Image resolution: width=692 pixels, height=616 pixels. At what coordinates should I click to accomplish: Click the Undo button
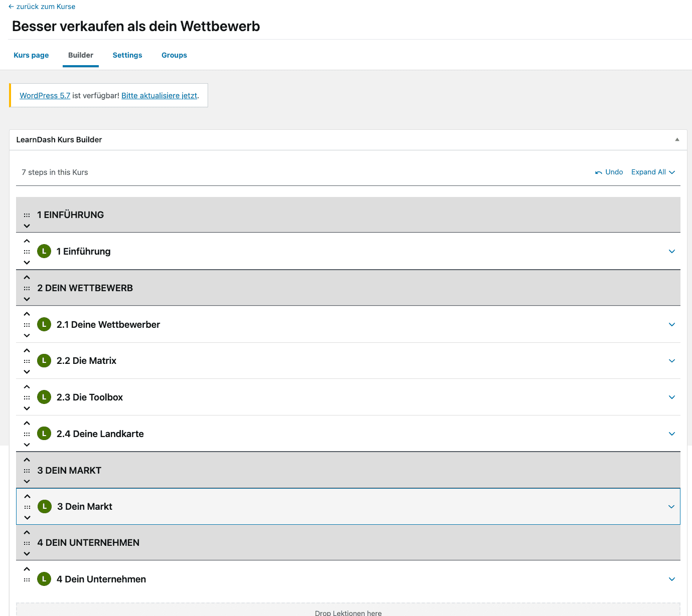(609, 172)
